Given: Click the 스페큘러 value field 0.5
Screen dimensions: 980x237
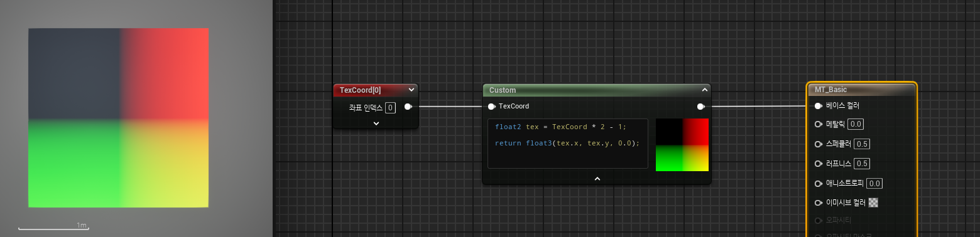Looking at the screenshot, I should [862, 144].
